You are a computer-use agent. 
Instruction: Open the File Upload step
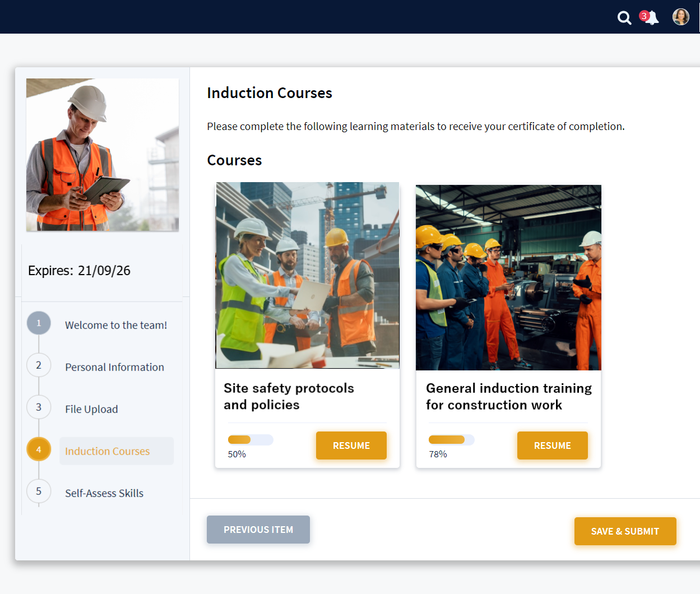click(x=91, y=409)
